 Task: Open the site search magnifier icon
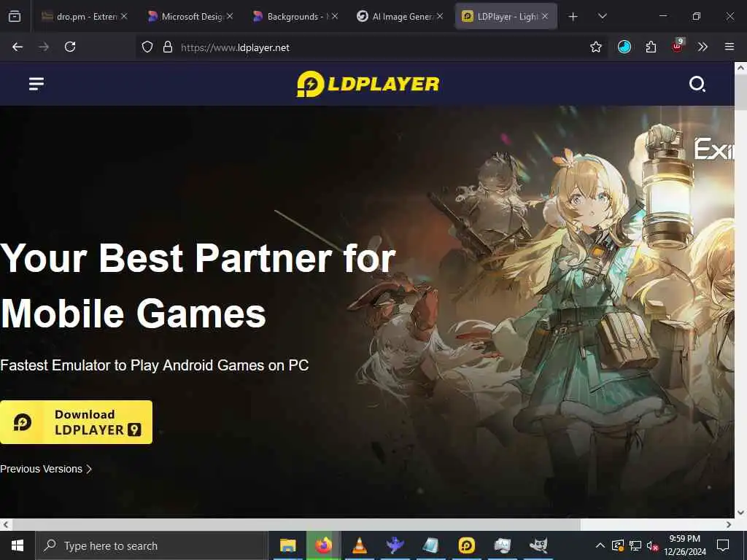[697, 84]
